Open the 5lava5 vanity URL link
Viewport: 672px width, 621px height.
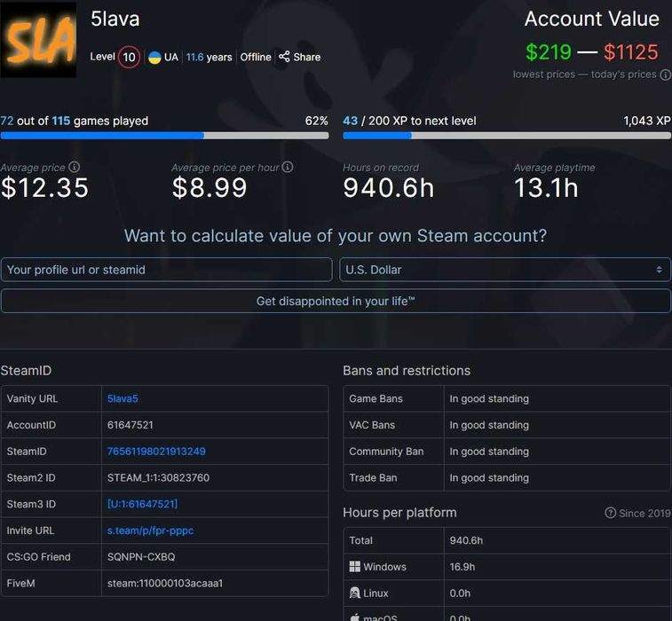pyautogui.click(x=123, y=398)
